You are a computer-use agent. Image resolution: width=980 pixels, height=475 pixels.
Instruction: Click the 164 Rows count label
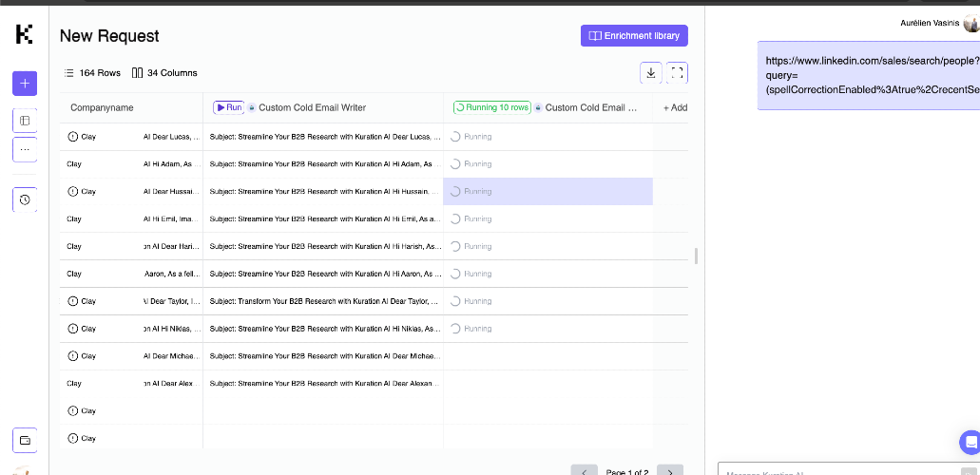92,73
